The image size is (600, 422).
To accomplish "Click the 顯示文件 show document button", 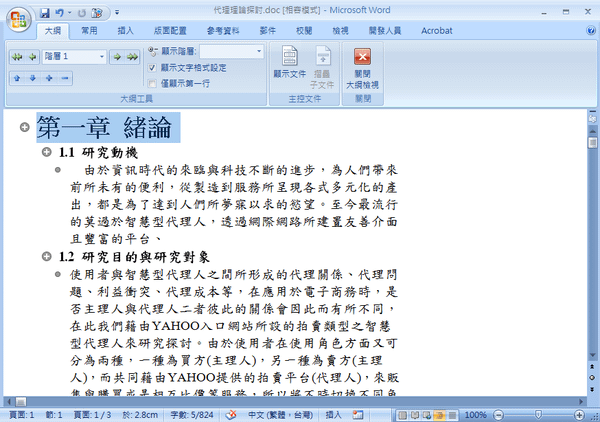I will coord(290,62).
